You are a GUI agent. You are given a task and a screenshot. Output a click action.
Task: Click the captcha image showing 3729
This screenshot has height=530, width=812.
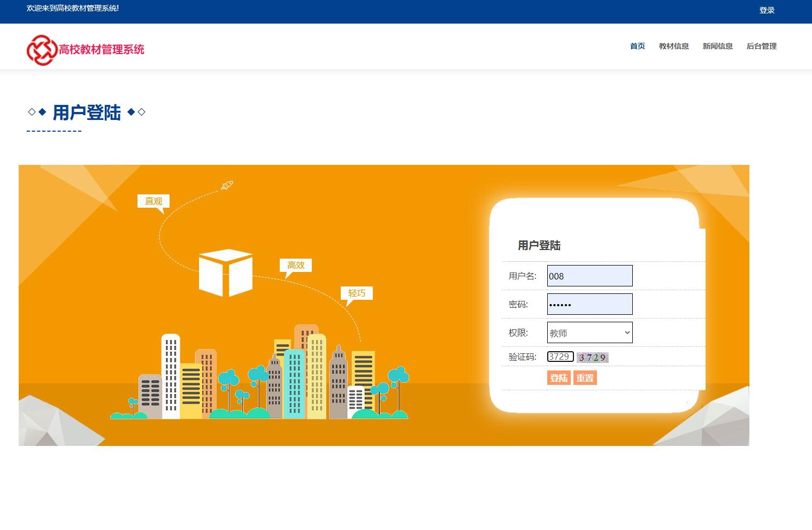[x=592, y=357]
